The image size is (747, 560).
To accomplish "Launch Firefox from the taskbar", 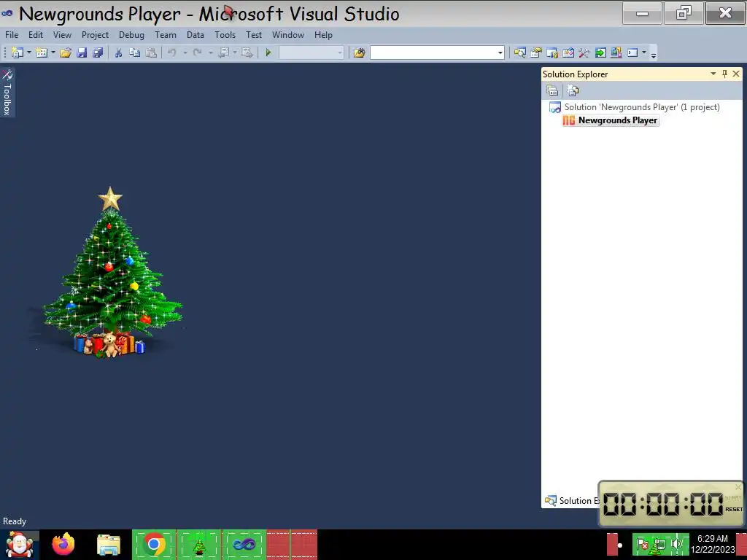I will (63, 544).
